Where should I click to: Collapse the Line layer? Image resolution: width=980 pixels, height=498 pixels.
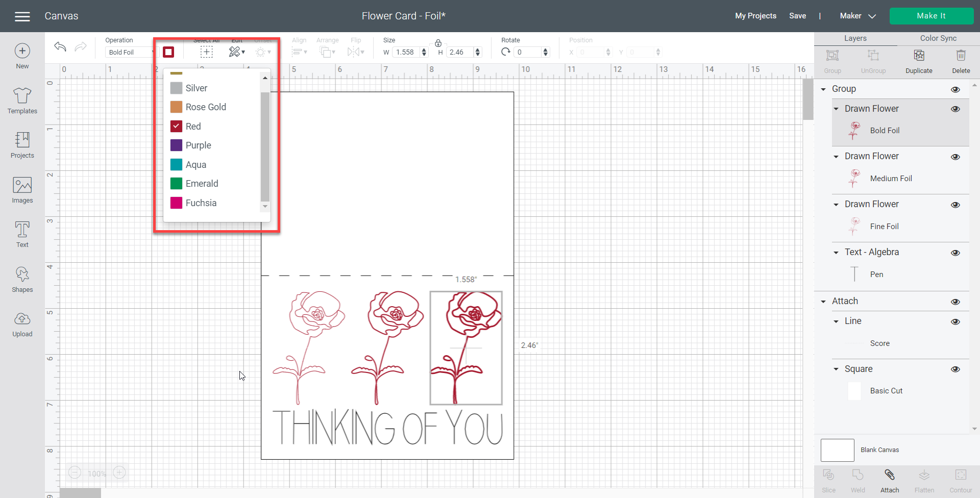coord(836,321)
